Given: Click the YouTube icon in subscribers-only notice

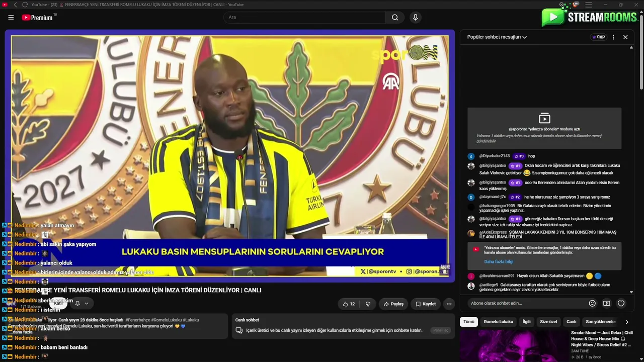Looking at the screenshot, I should tap(475, 249).
